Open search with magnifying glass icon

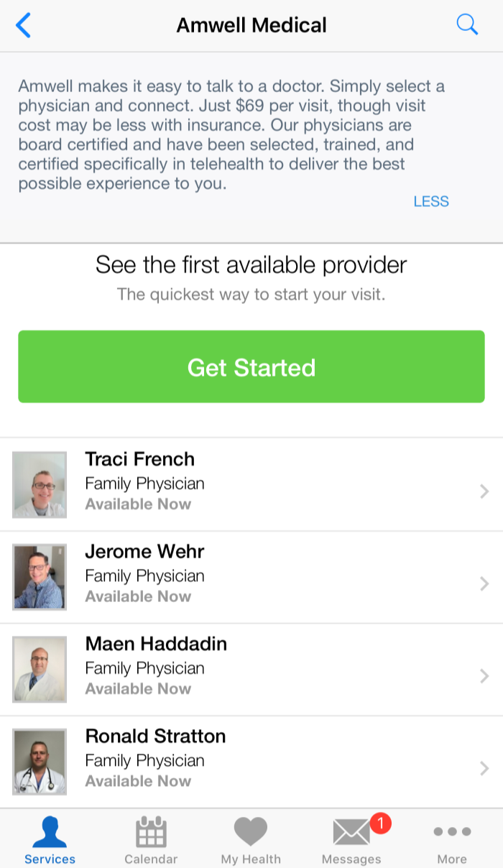(x=467, y=24)
